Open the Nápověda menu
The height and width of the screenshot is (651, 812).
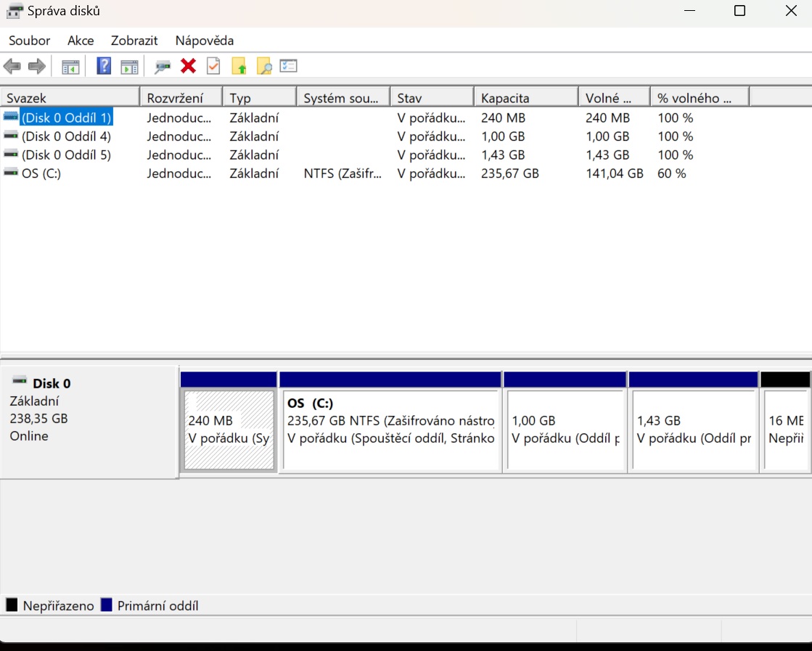coord(205,41)
